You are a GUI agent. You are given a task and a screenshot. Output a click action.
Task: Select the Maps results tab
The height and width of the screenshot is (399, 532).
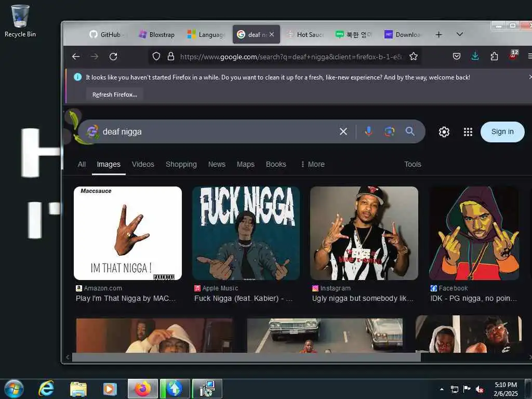246,164
